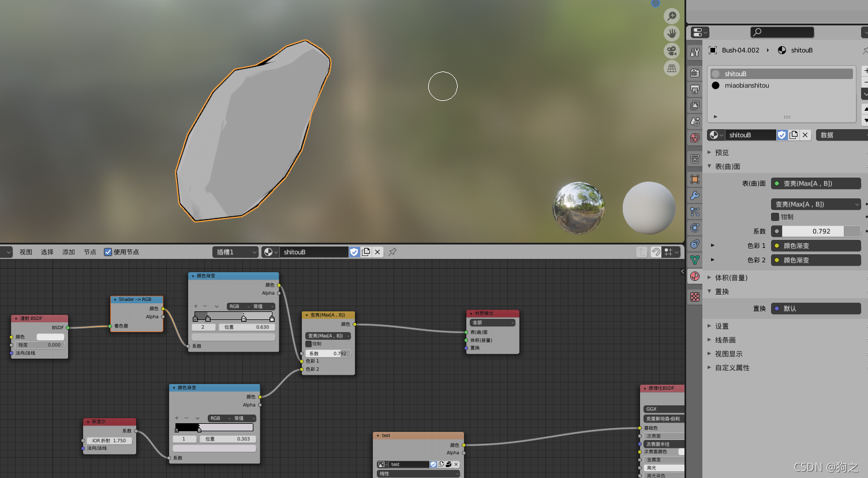Click the hand pan icon in viewport
Image resolution: width=868 pixels, height=478 pixels.
671,33
